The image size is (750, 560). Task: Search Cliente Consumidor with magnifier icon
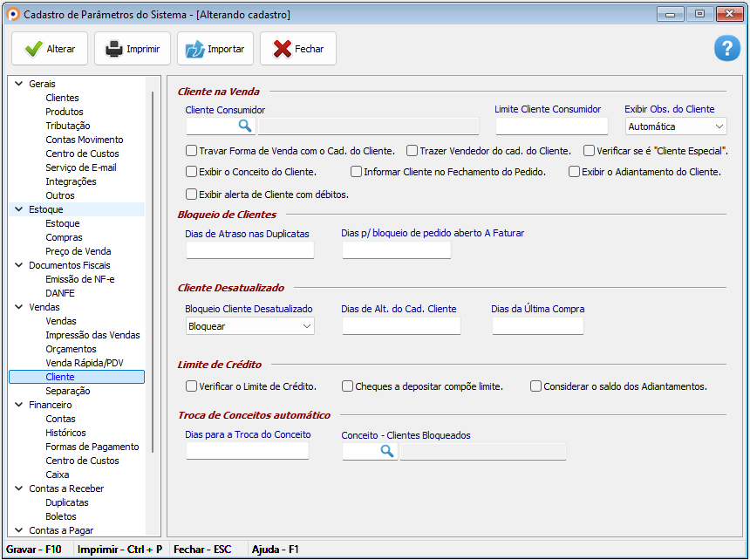(245, 126)
